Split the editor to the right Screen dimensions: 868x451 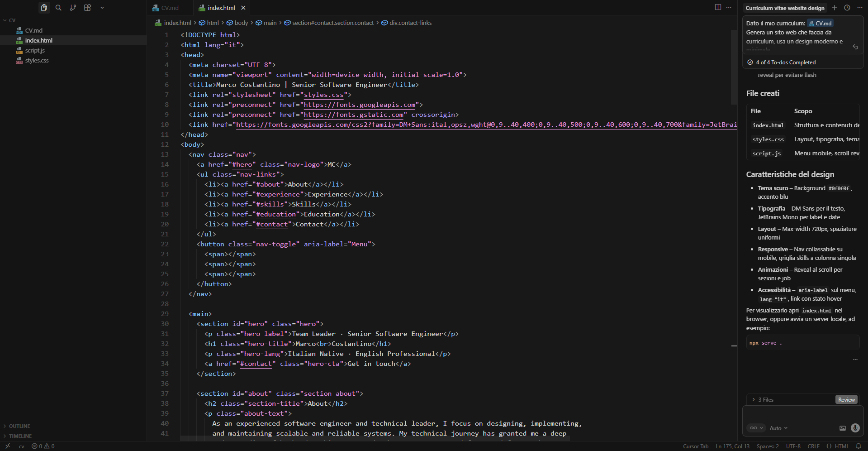(718, 7)
